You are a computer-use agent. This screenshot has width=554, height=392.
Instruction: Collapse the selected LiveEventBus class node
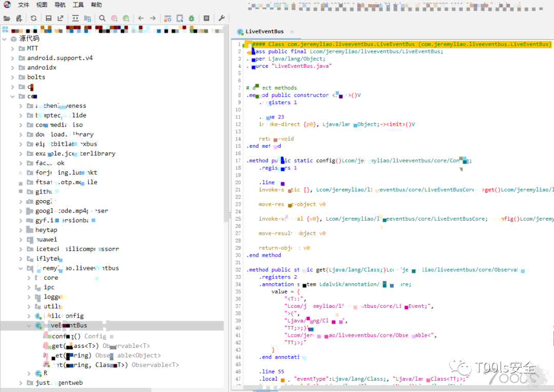coord(29,325)
